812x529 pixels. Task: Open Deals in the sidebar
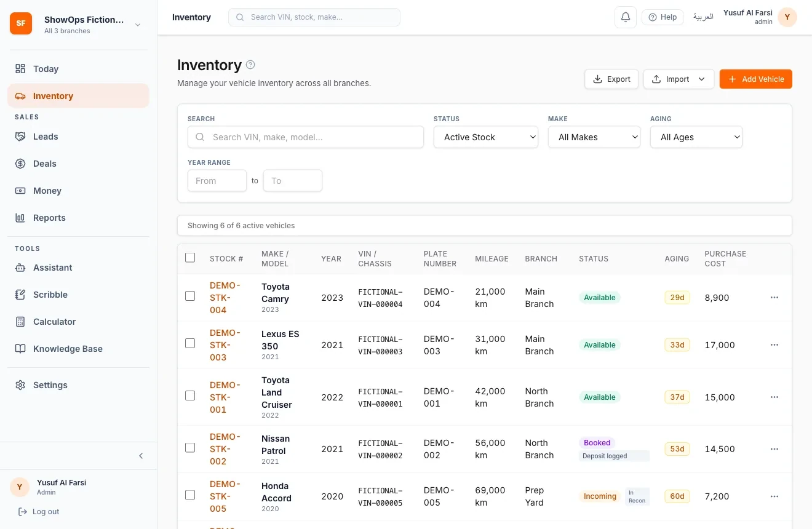pos(78,164)
